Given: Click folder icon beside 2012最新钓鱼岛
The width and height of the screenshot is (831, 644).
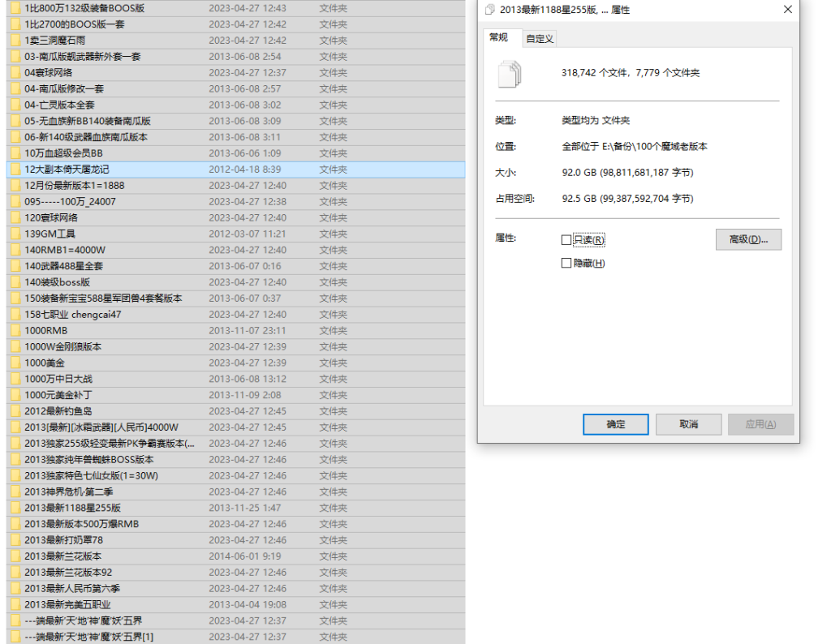Looking at the screenshot, I should pyautogui.click(x=15, y=411).
